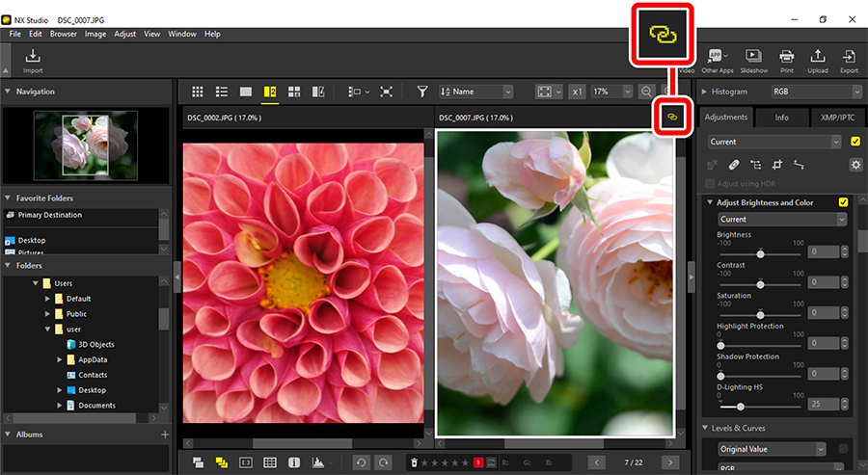Rotate the image clockwise
The height and width of the screenshot is (475, 868).
pos(383,462)
